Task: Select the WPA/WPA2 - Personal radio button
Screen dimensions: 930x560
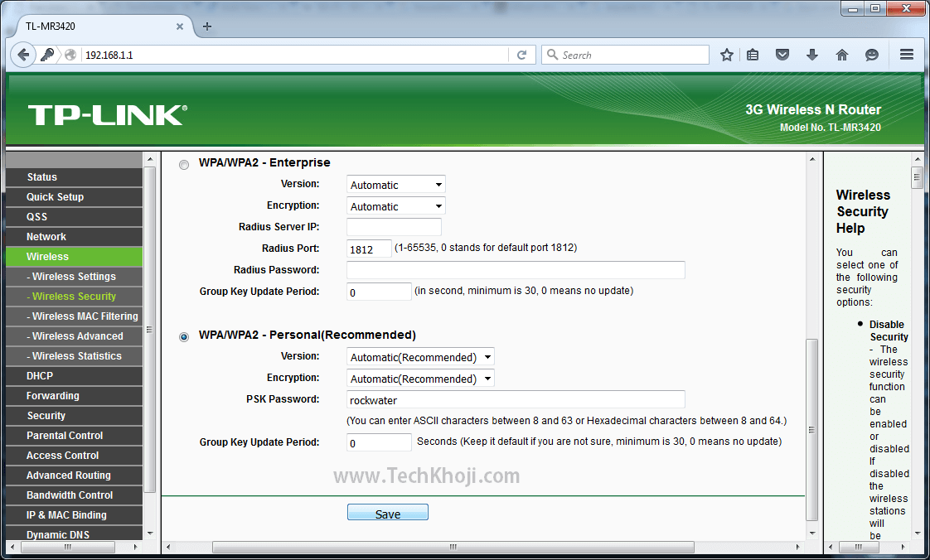Action: click(184, 337)
